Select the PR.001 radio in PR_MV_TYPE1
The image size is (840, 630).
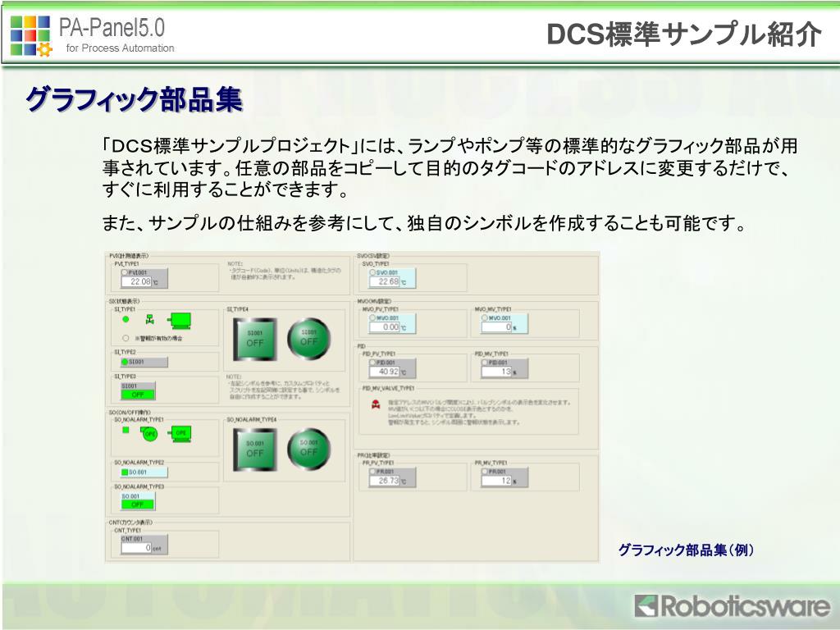click(x=485, y=472)
